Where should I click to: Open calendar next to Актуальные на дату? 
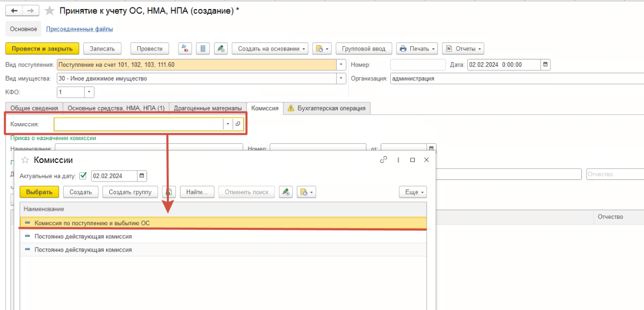pyautogui.click(x=142, y=176)
